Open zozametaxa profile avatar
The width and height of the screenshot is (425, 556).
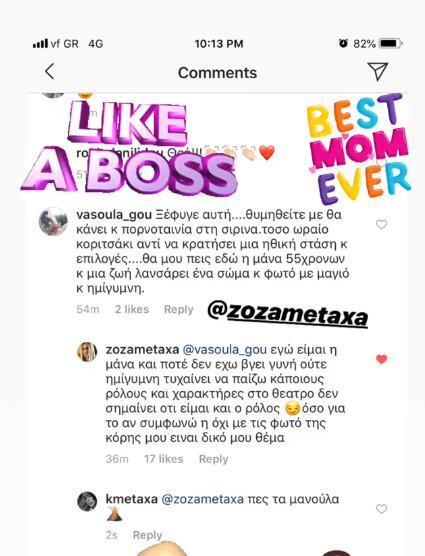click(x=87, y=352)
